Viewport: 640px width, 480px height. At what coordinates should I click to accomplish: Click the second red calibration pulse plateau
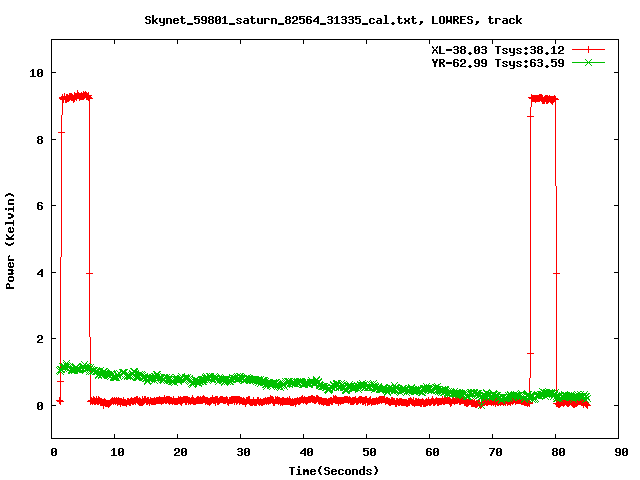543,99
